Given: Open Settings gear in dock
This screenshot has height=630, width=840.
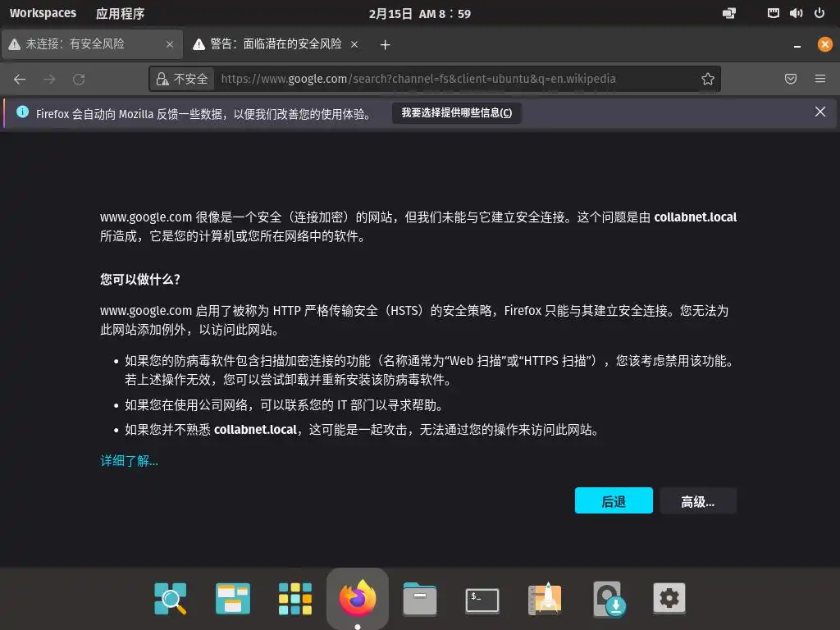Looking at the screenshot, I should point(669,598).
